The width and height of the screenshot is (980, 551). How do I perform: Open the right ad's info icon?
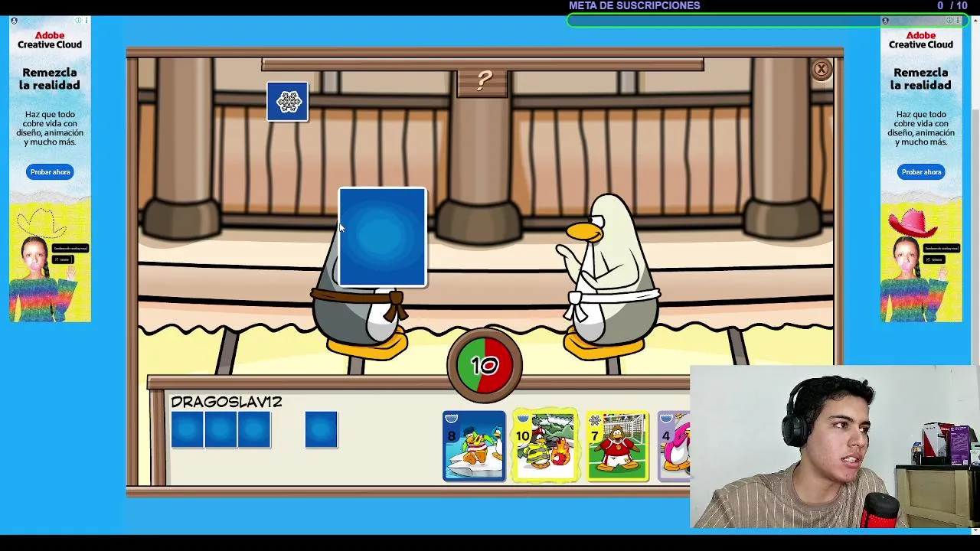pyautogui.click(x=950, y=21)
